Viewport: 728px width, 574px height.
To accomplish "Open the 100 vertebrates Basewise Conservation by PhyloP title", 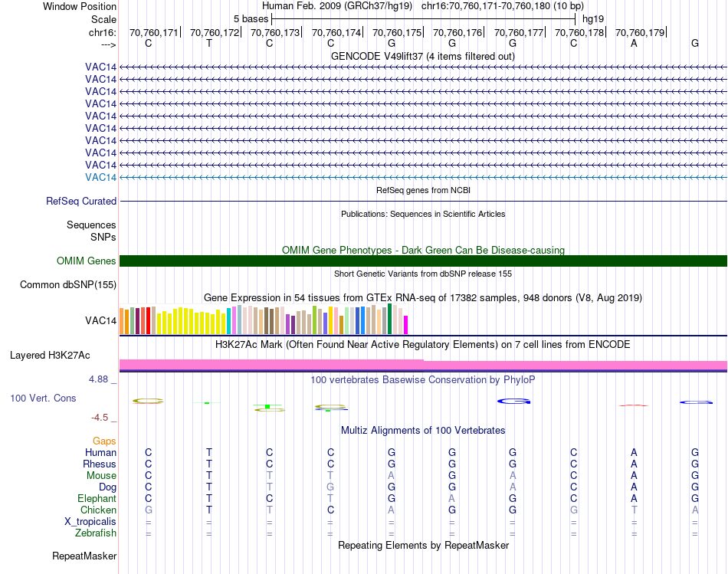I will tap(423, 380).
